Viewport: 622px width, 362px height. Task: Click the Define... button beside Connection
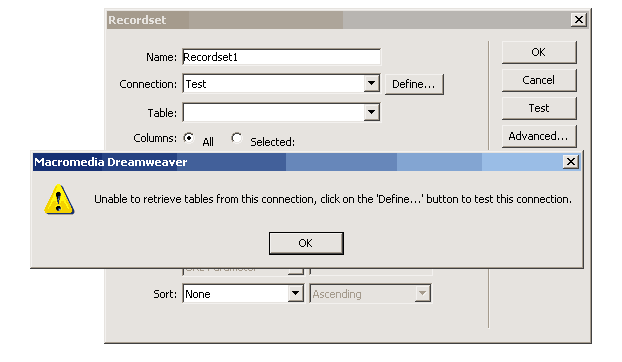(x=414, y=84)
